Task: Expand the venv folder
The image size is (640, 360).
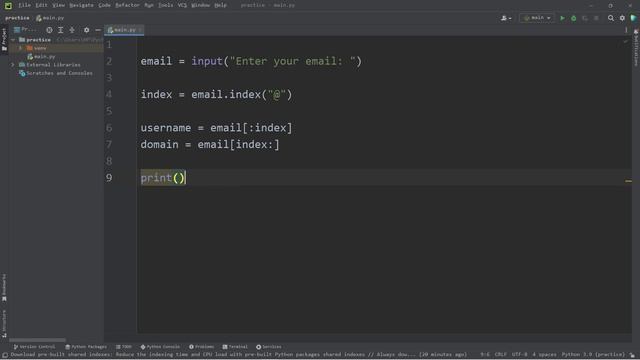Action: coord(20,48)
